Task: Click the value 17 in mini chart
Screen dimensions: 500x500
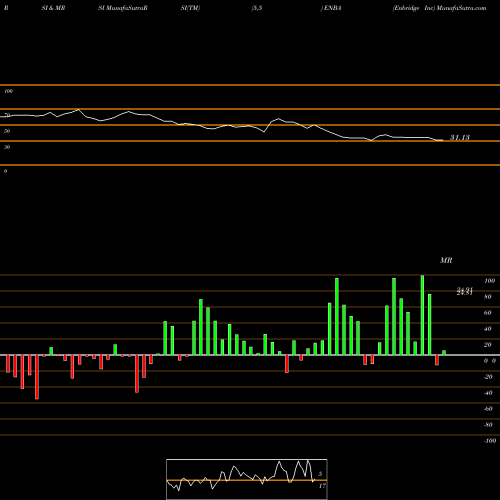Action: coord(322,486)
